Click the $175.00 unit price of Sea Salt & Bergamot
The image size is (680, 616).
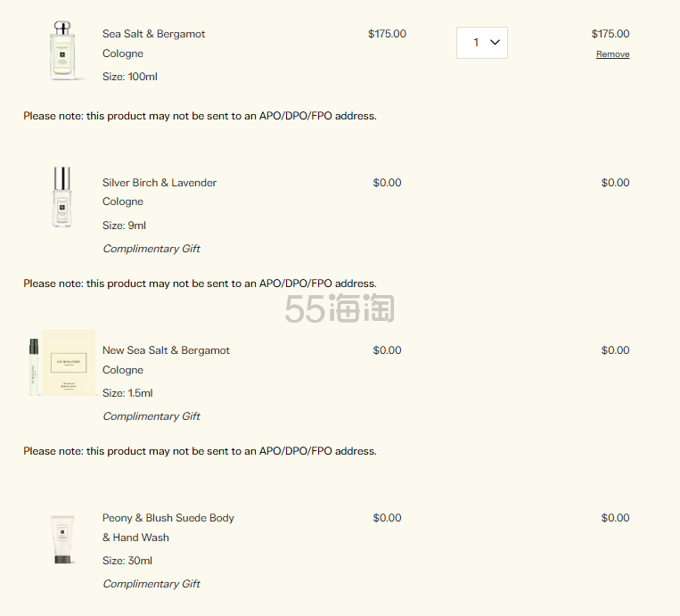(x=387, y=34)
